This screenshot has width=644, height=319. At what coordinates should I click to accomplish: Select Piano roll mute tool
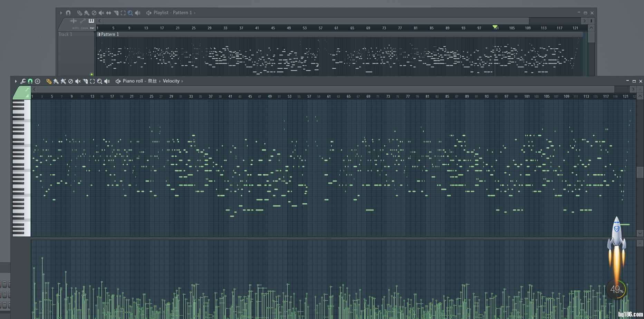[78, 81]
